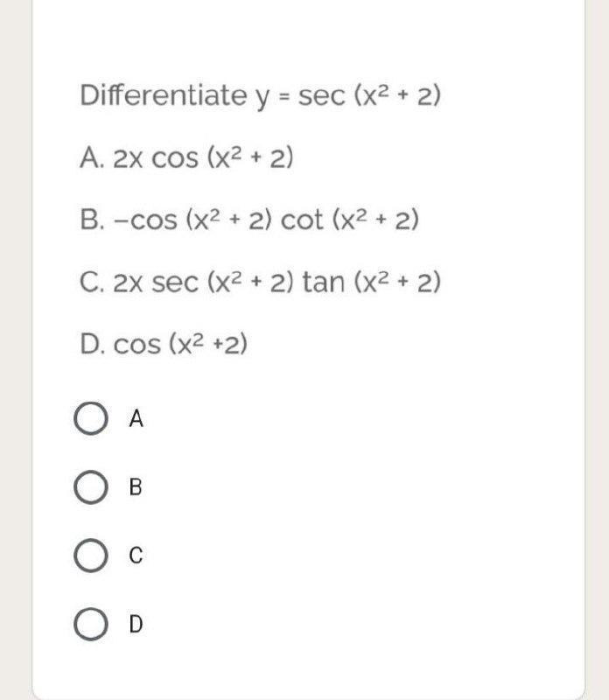This screenshot has width=609, height=700.
Task: Choose answer option A as your response
Action: click(x=91, y=417)
